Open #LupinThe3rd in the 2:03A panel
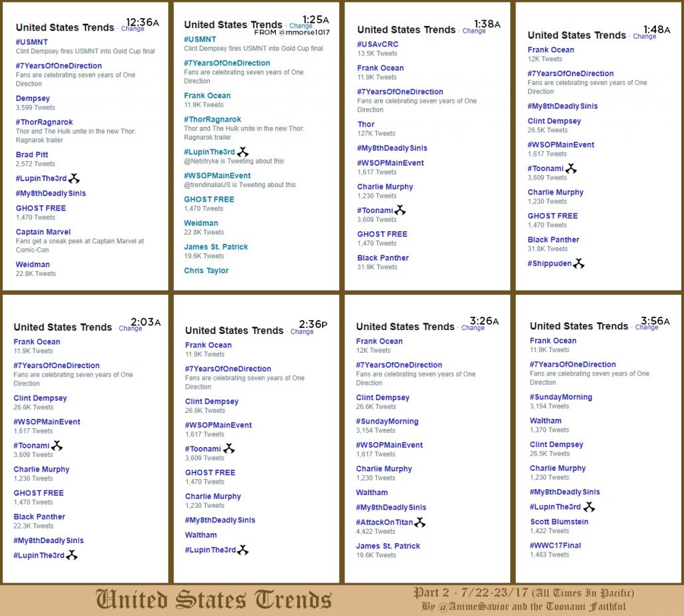 click(x=39, y=556)
